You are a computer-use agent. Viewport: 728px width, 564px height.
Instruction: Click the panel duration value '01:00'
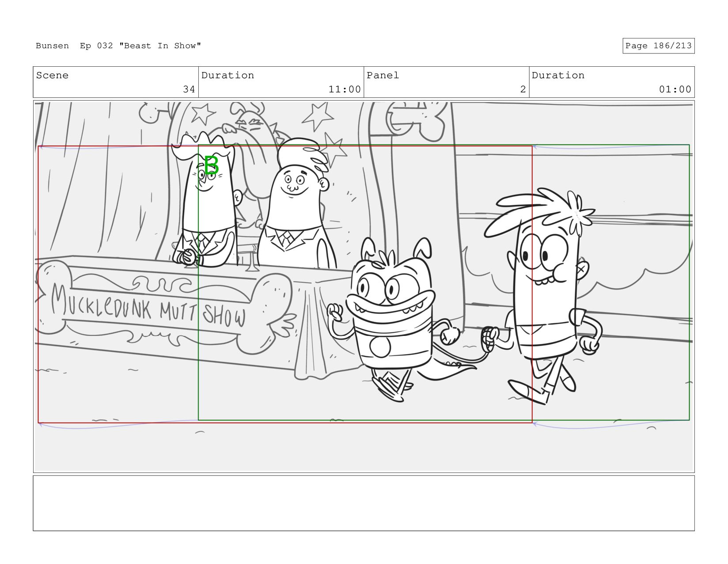[x=675, y=89]
